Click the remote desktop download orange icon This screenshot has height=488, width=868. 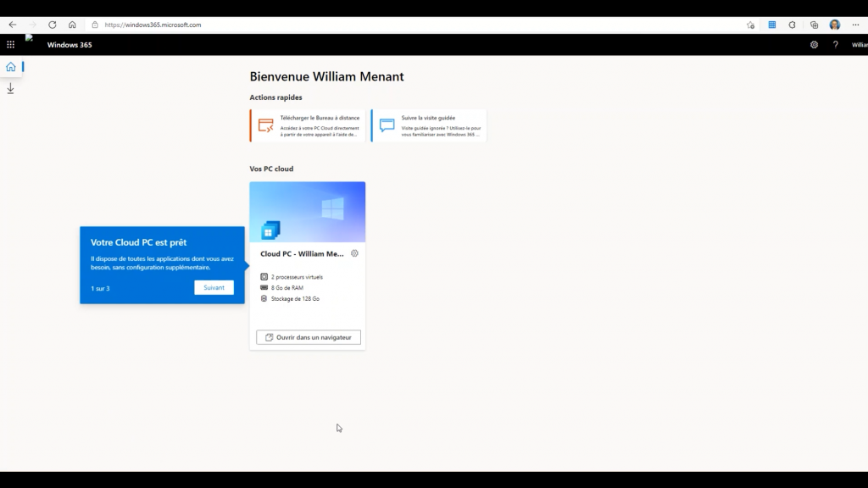[265, 125]
